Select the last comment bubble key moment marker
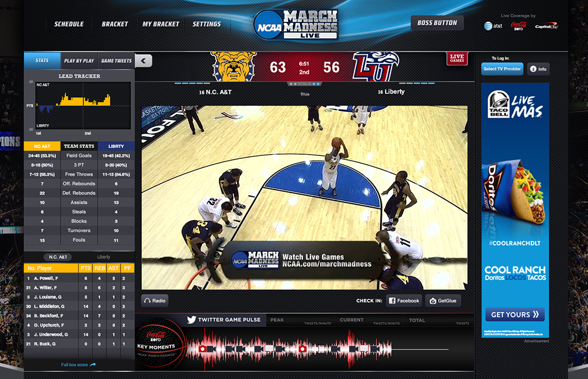588x379 pixels. (363, 348)
